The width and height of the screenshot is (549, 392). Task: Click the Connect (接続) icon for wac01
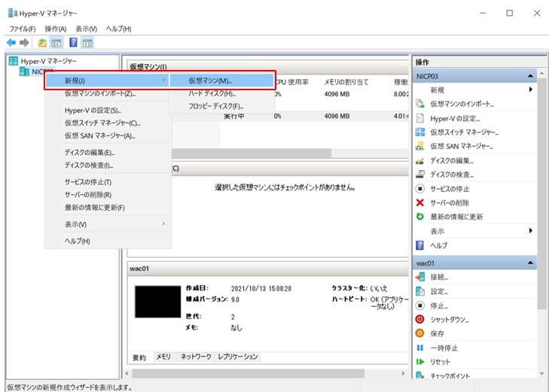click(x=420, y=277)
